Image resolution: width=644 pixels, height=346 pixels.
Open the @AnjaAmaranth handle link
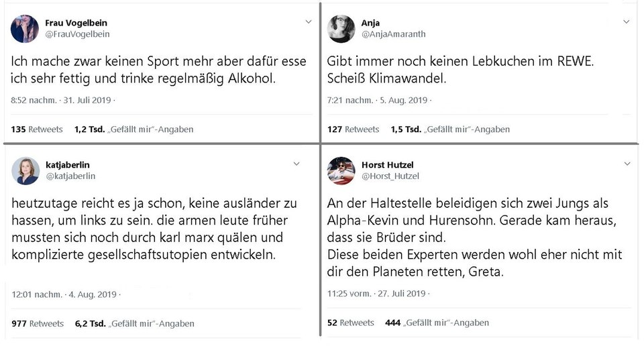point(394,34)
